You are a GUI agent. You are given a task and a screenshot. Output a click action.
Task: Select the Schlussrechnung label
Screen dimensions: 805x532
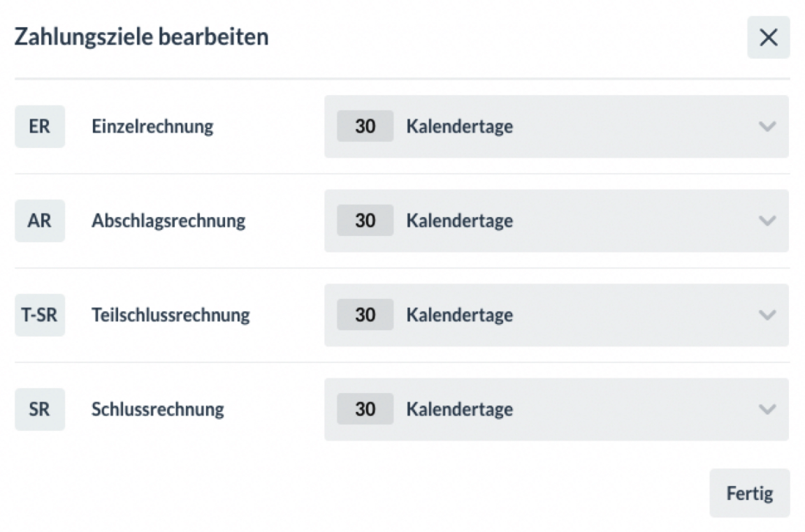158,409
